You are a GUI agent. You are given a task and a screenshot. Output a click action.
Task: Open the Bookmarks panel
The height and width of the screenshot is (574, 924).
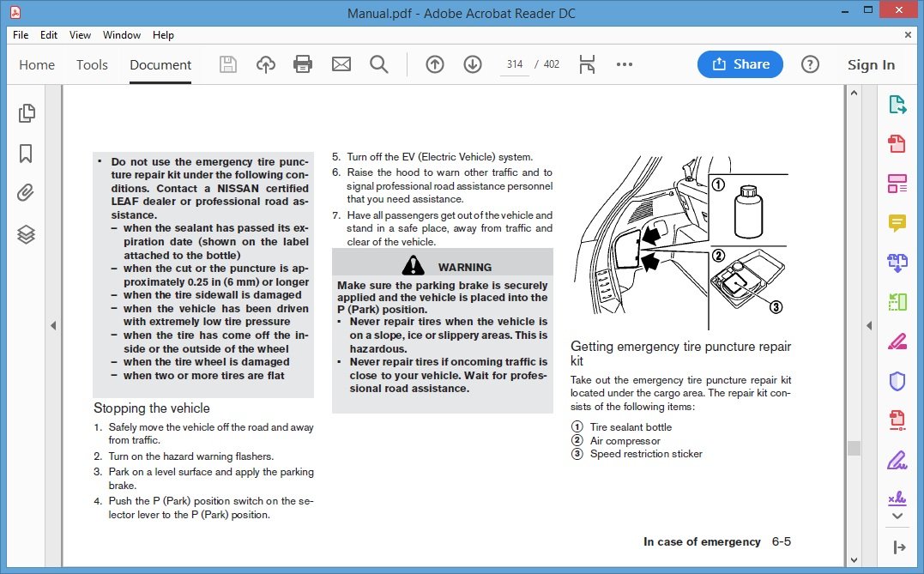[26, 153]
